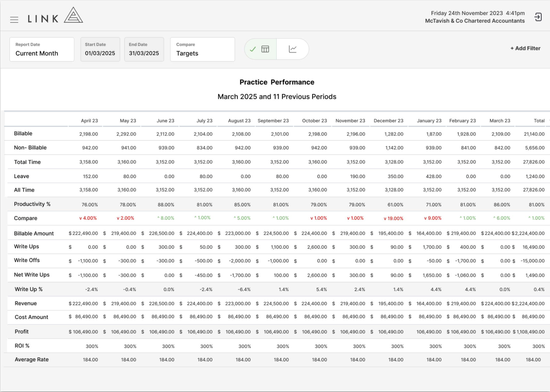Click the LINK triangle logo
The image size is (550, 392).
click(x=73, y=15)
